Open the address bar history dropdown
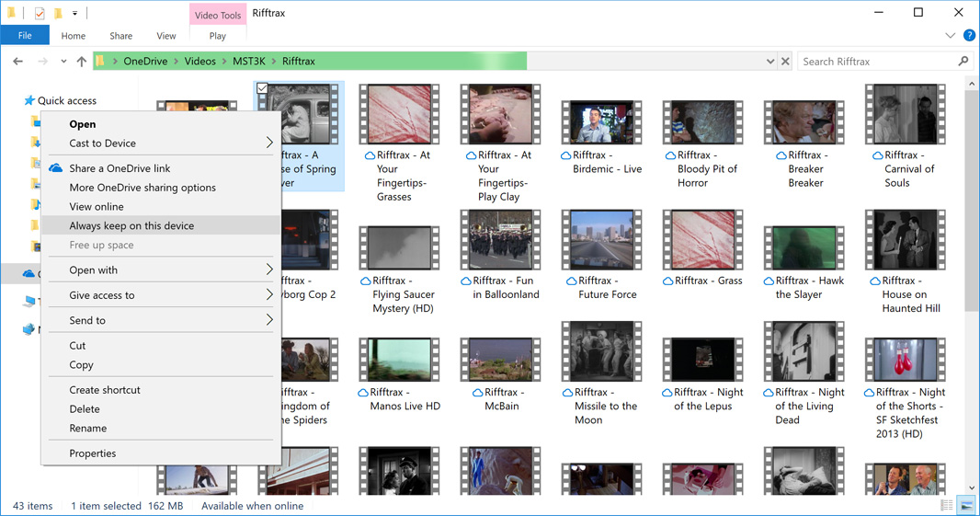Viewport: 980px width, 516px height. pos(770,62)
